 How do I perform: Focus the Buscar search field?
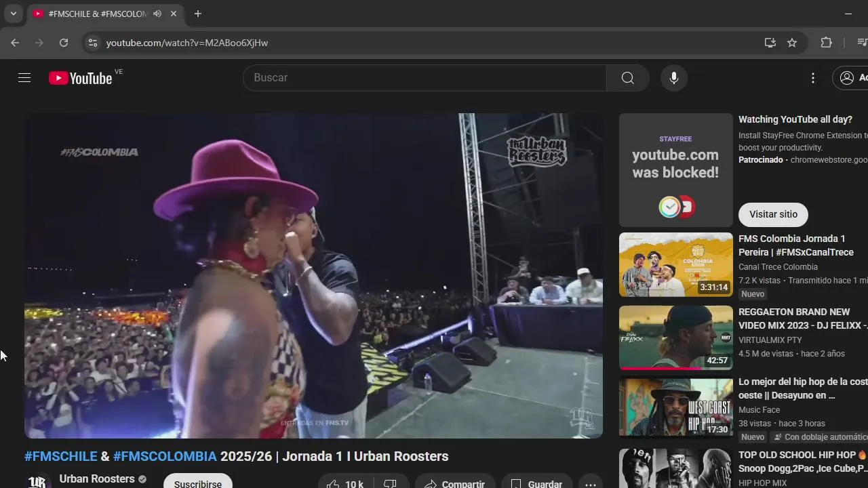coord(425,78)
